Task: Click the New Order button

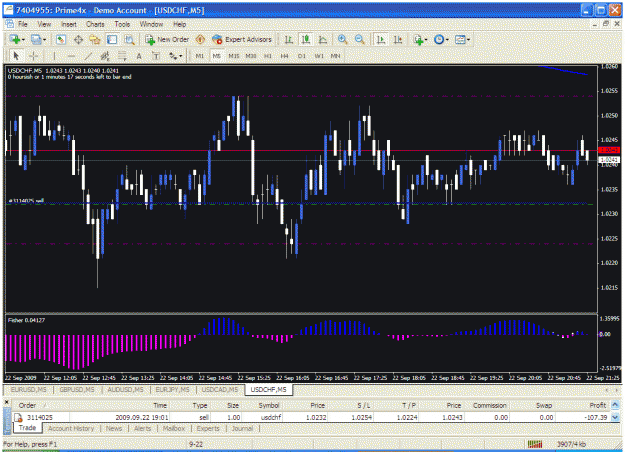Action: (168, 39)
